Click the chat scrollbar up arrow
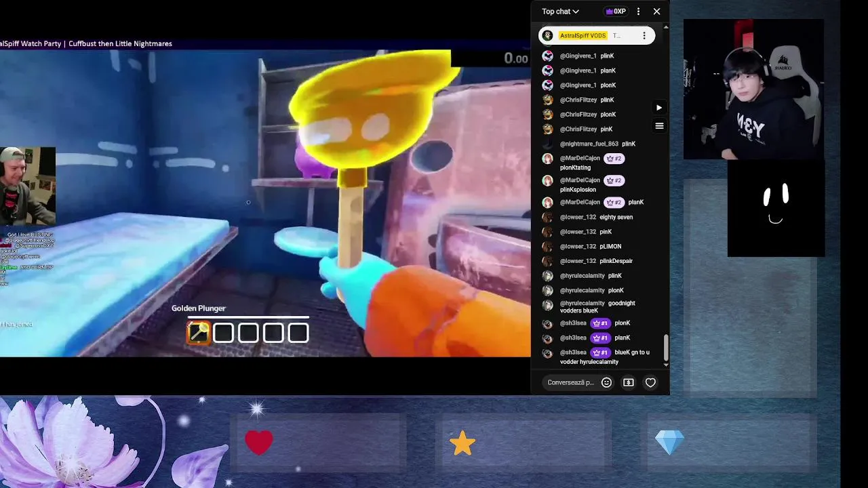Image resolution: width=868 pixels, height=488 pixels. click(666, 27)
